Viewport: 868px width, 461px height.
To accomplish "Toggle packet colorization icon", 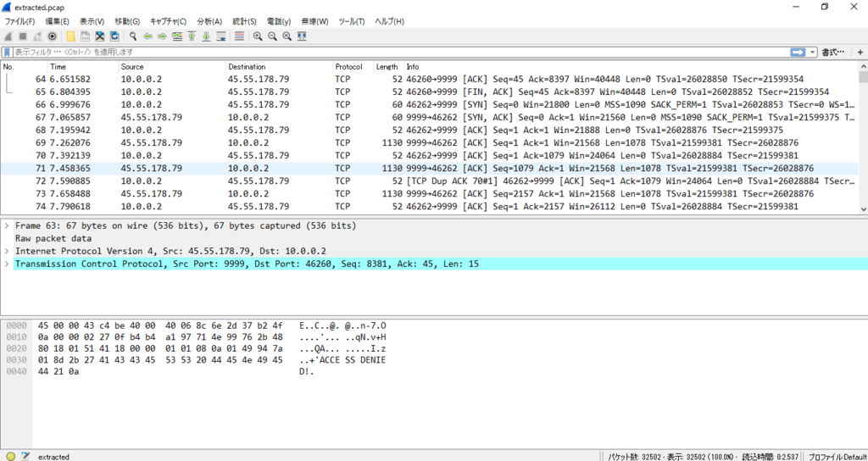I will [x=239, y=36].
